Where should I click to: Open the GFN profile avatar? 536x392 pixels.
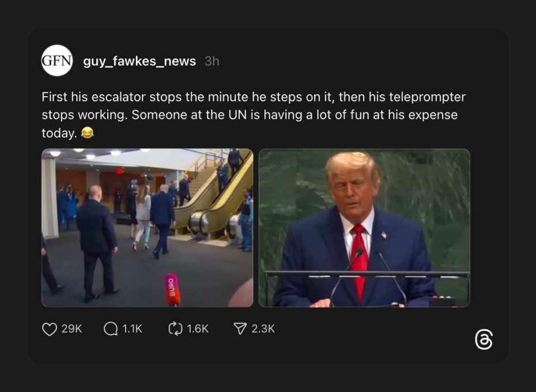[56, 61]
